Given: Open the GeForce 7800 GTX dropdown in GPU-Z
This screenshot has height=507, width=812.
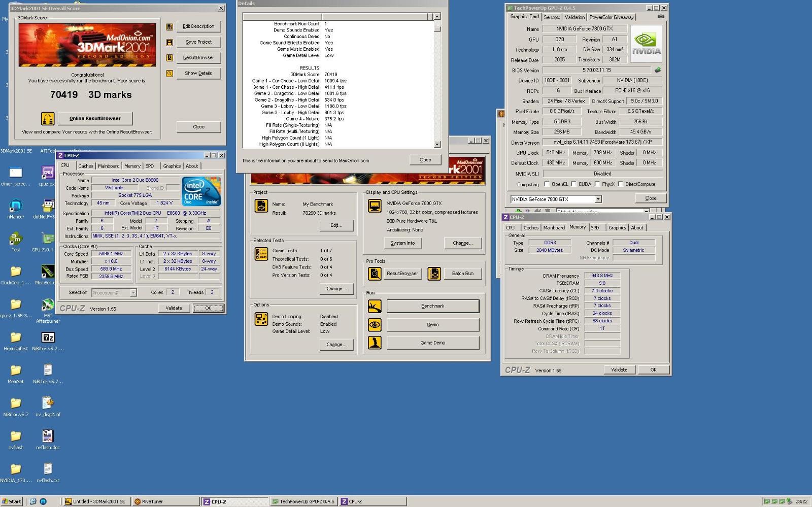Looking at the screenshot, I should click(x=598, y=199).
